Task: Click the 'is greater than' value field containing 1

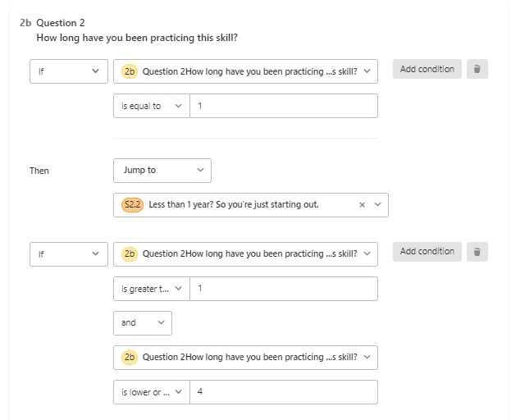Action: pyautogui.click(x=284, y=289)
